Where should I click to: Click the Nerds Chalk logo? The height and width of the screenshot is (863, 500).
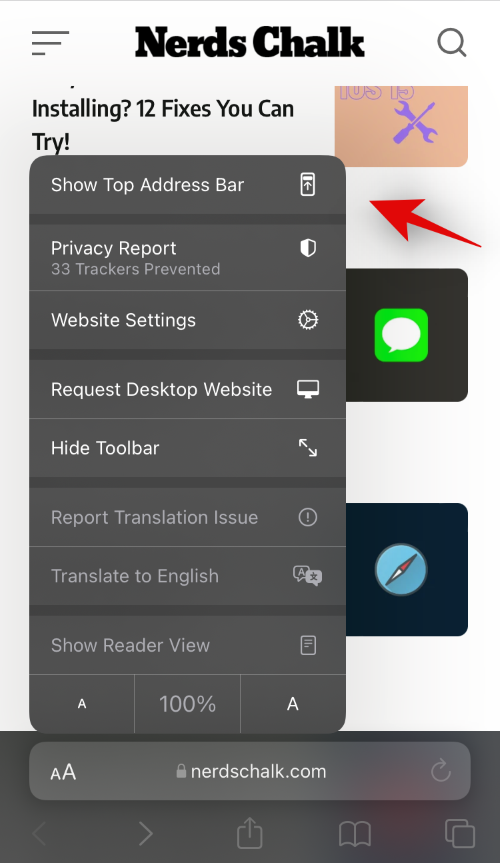tap(249, 42)
